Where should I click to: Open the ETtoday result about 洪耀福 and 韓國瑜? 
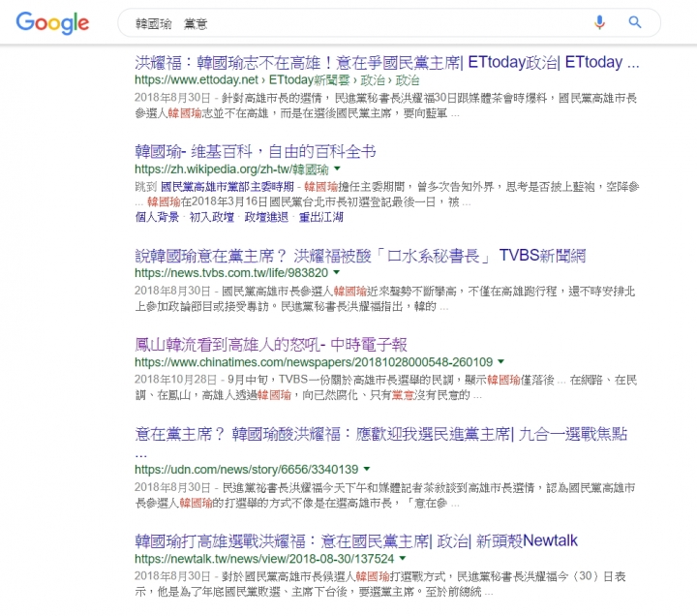pyautogui.click(x=386, y=62)
